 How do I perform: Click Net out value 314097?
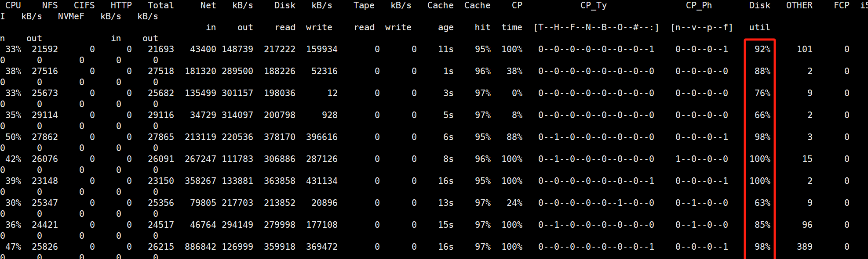pos(237,115)
